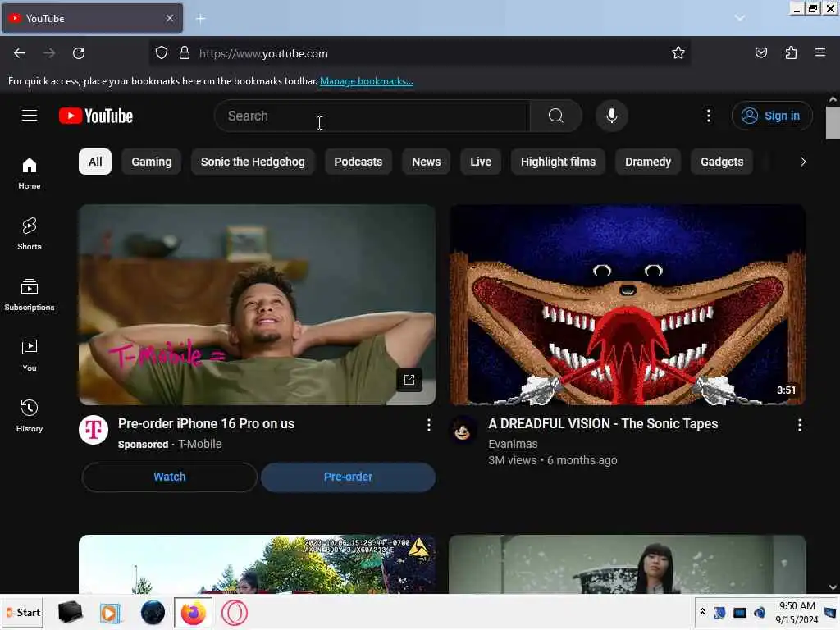This screenshot has height=630, width=840.
Task: Select the All filter chip
Action: click(95, 162)
